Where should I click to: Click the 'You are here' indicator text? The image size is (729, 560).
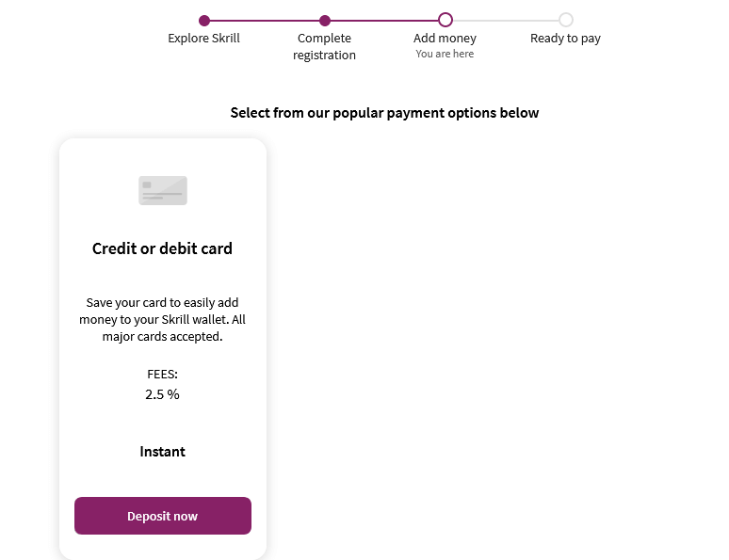tap(445, 54)
